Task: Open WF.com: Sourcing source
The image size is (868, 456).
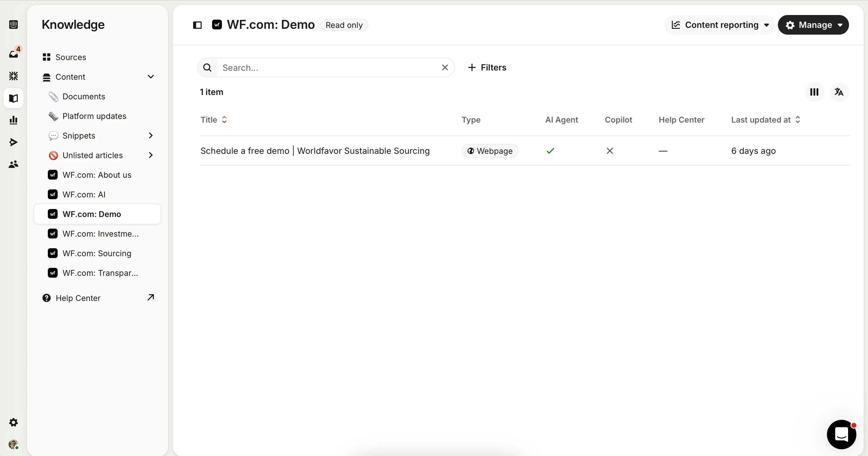Action: click(x=97, y=253)
